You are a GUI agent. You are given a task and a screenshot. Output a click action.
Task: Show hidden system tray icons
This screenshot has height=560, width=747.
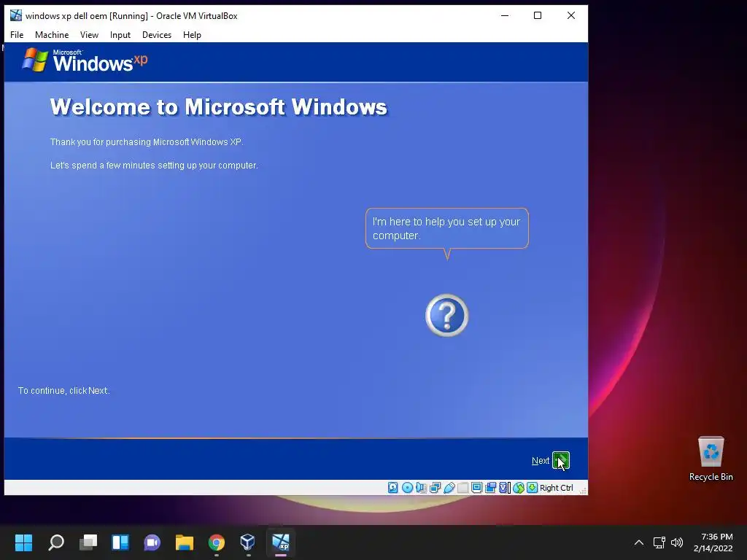click(x=639, y=542)
